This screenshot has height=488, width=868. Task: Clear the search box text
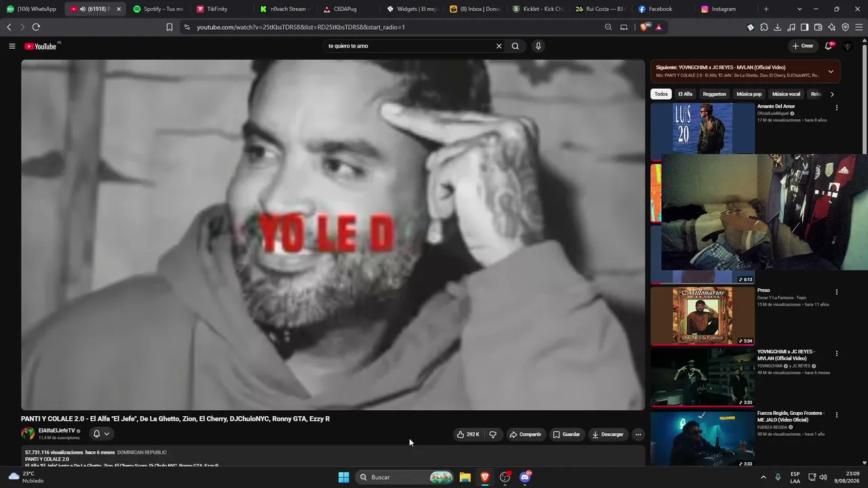[x=499, y=46]
